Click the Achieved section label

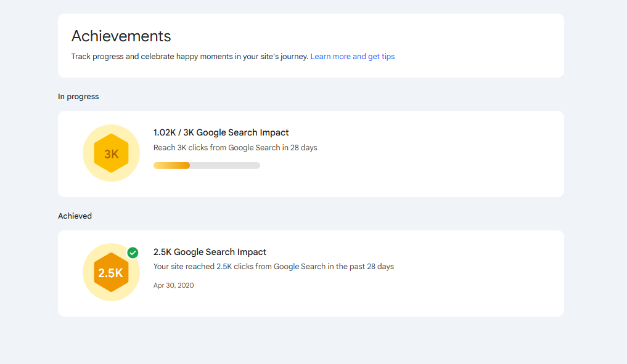75,216
